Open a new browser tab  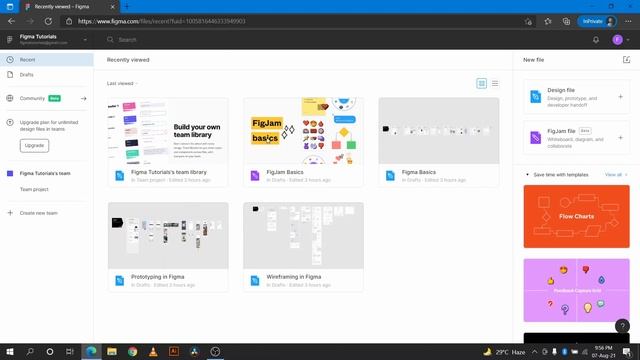click(127, 7)
